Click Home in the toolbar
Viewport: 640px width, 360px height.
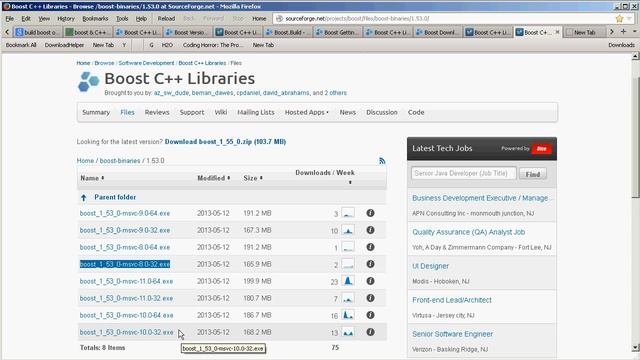click(x=259, y=18)
